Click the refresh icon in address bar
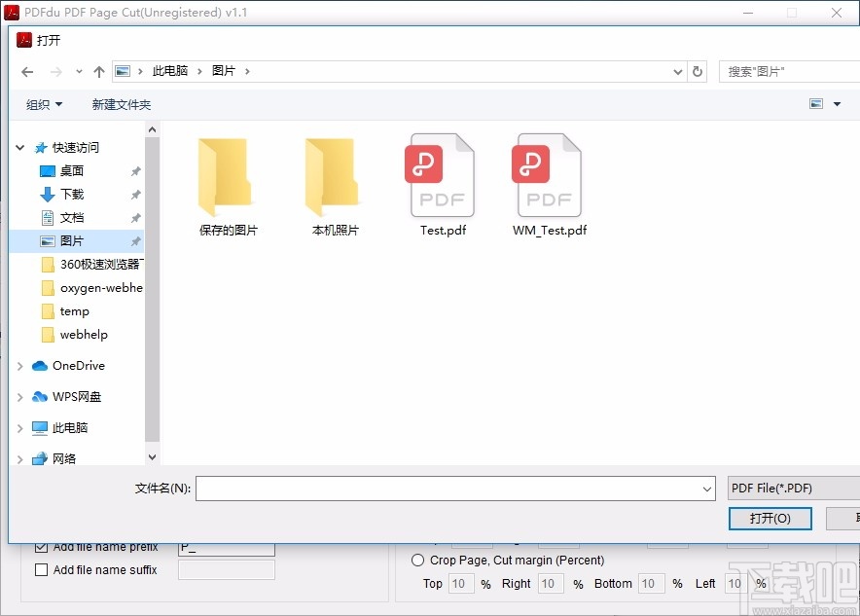 point(699,70)
